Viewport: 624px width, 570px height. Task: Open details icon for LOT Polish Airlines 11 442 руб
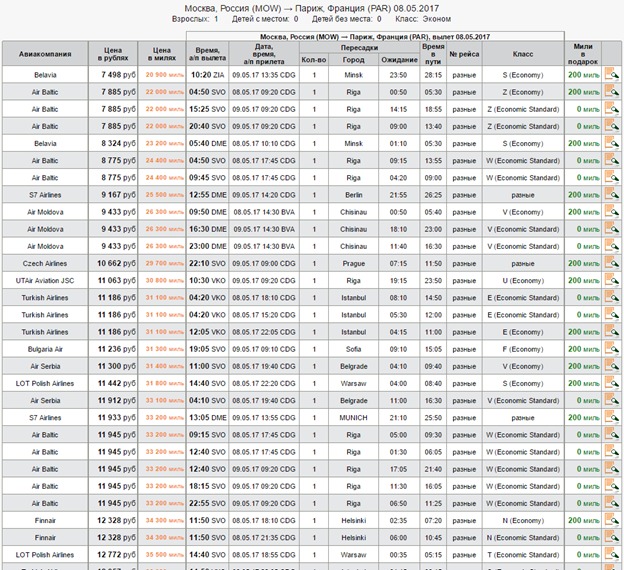pyautogui.click(x=612, y=383)
